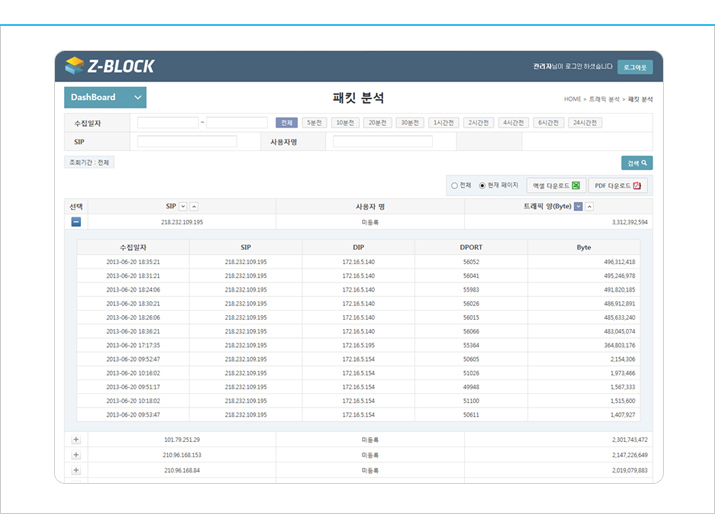Select the 전체 export radio button
The image size is (715, 514).
[454, 186]
